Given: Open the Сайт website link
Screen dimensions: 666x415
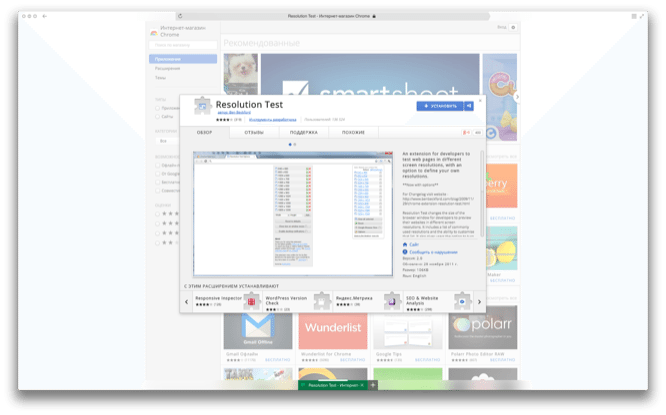Looking at the screenshot, I should tap(414, 245).
